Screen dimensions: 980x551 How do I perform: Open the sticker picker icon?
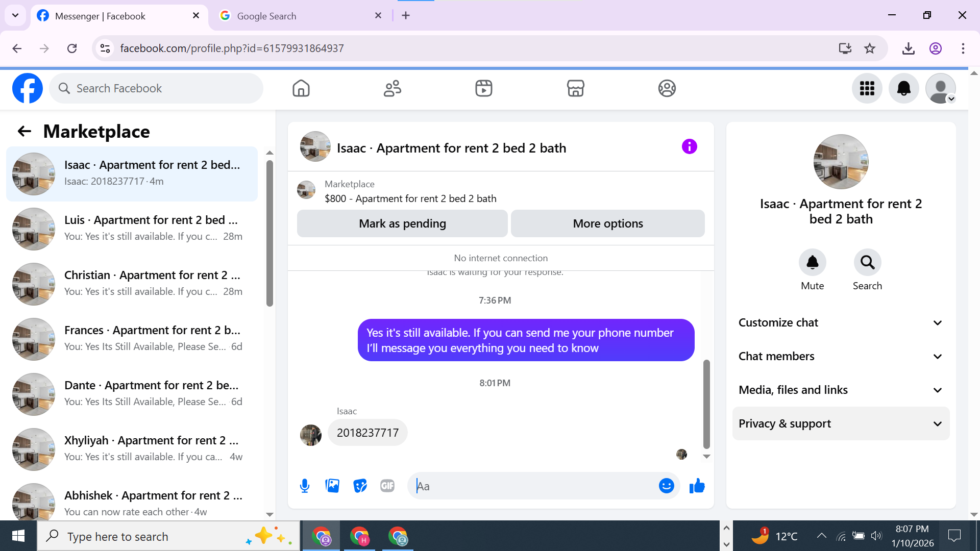(360, 486)
